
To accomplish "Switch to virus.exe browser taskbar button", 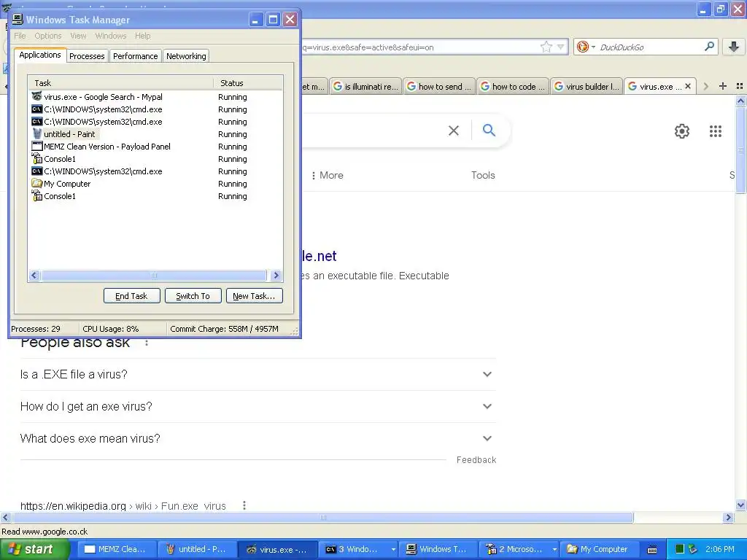I will [277, 549].
